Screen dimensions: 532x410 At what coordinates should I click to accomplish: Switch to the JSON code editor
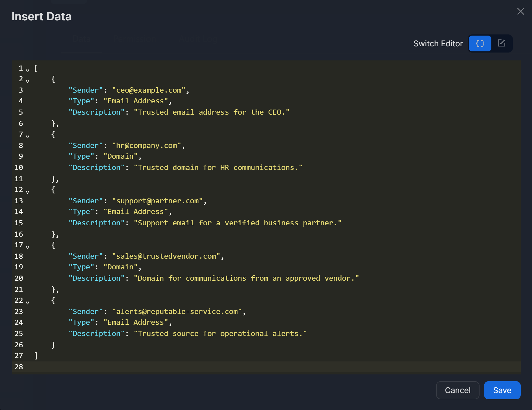coord(480,43)
